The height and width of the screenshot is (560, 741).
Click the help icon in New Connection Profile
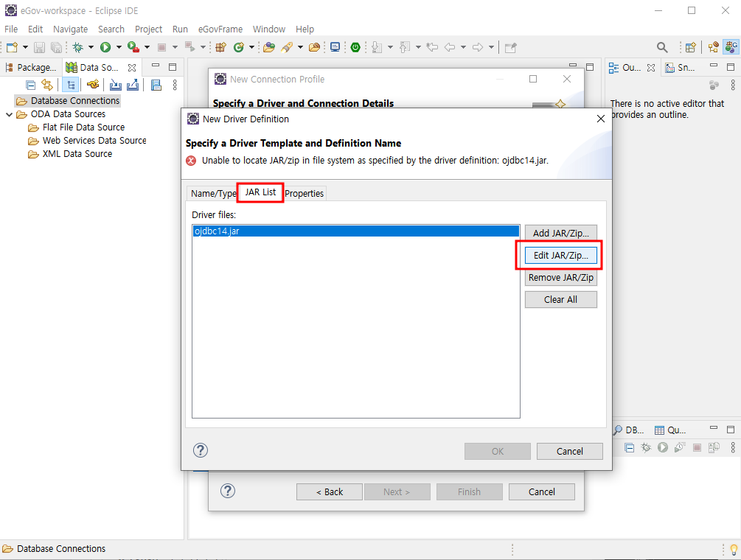click(x=228, y=491)
